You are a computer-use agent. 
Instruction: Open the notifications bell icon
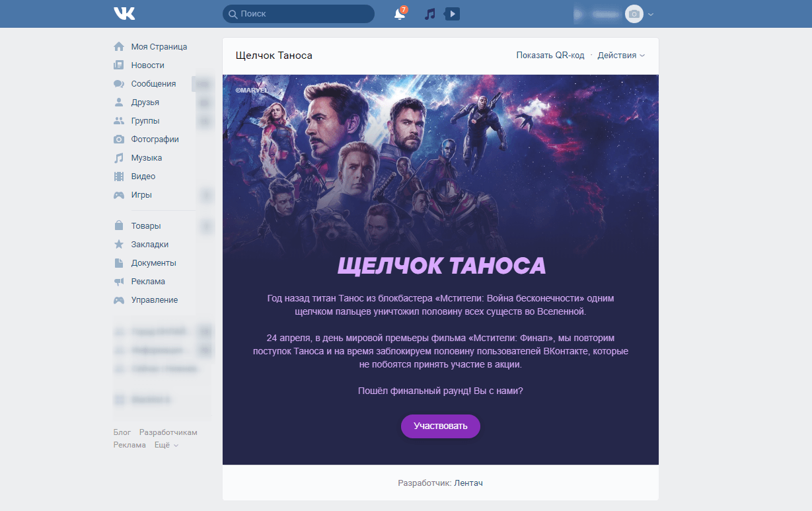tap(399, 14)
